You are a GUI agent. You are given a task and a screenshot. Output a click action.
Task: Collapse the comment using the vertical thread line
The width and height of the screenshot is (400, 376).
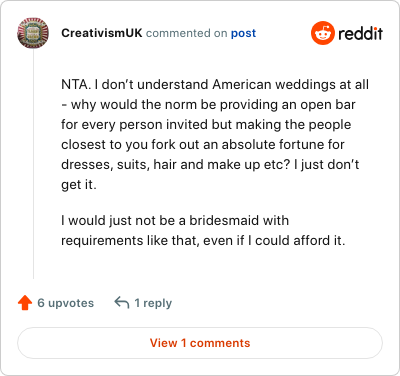pyautogui.click(x=33, y=164)
